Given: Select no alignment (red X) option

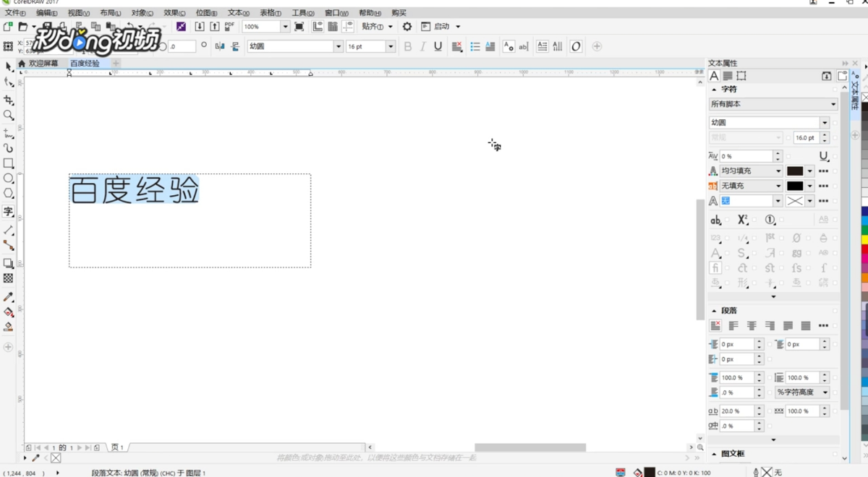Looking at the screenshot, I should [x=715, y=326].
